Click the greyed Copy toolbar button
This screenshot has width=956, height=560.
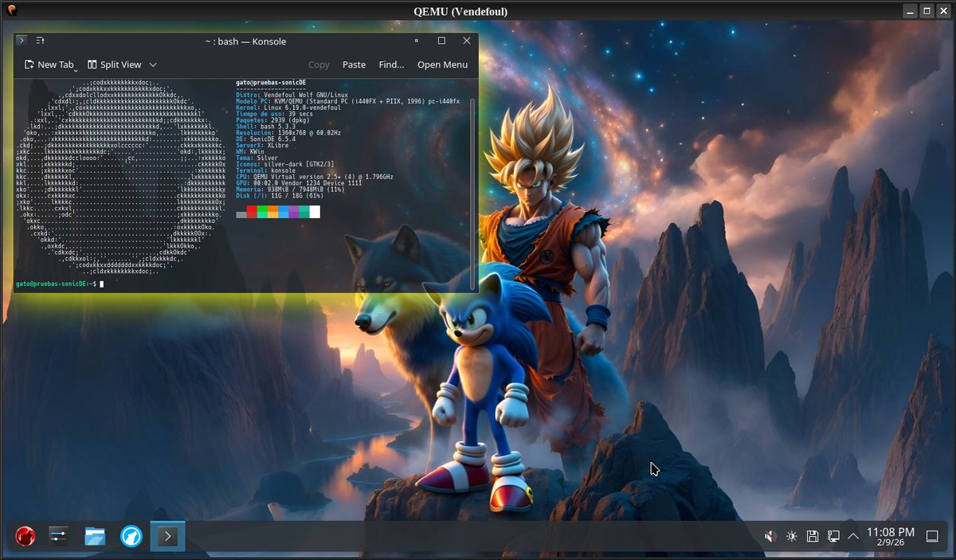(x=319, y=65)
